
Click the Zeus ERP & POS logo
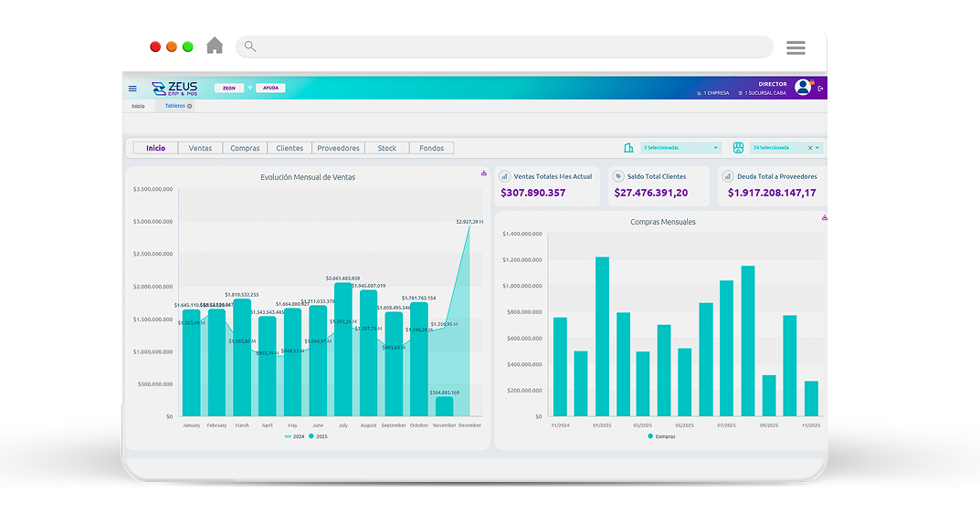coord(174,88)
